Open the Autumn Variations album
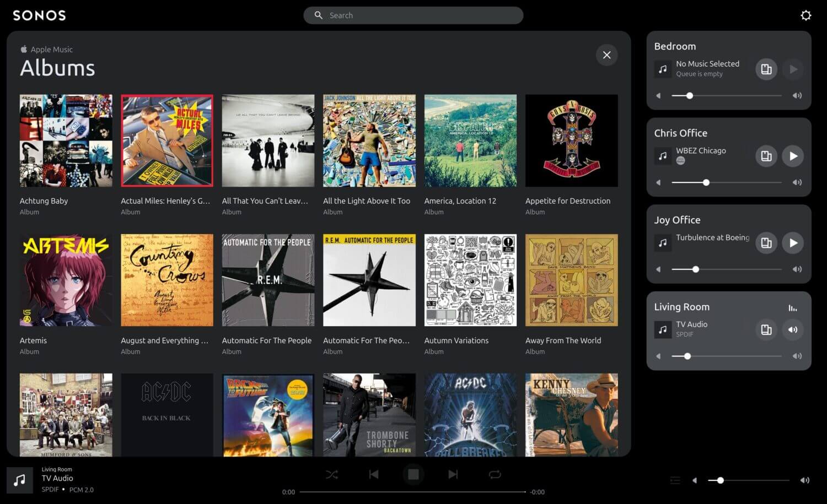827x504 pixels. [x=470, y=280]
